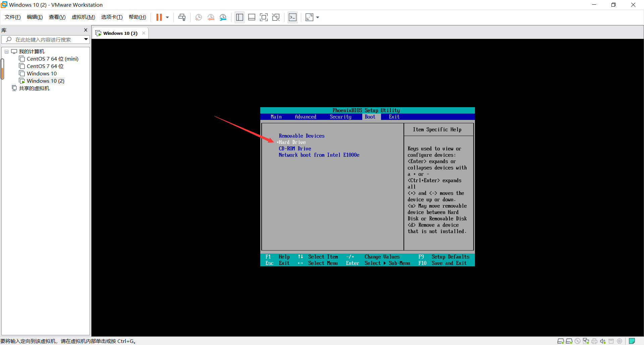Open the power options dropdown beside pause
Viewport: 644px width, 345px height.
pyautogui.click(x=167, y=17)
